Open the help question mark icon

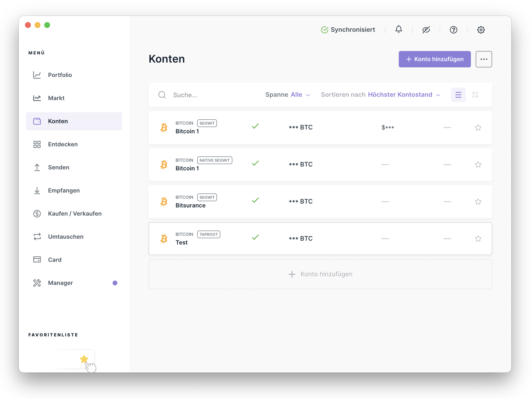(453, 30)
